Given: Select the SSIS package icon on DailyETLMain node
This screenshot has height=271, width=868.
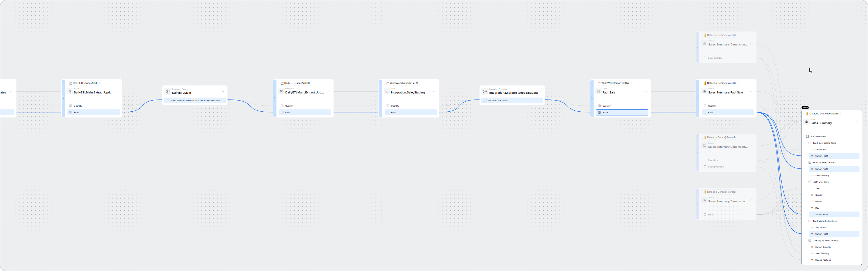Looking at the screenshot, I should click(x=168, y=92).
